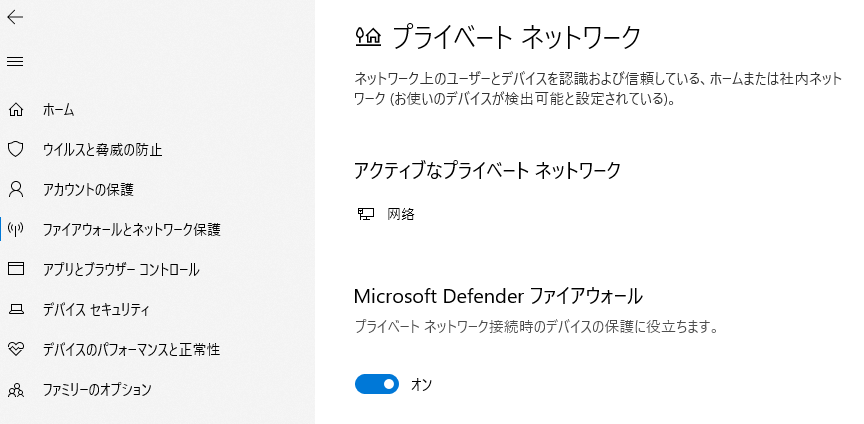
Task: Click the Home house icon
Action: (15, 109)
